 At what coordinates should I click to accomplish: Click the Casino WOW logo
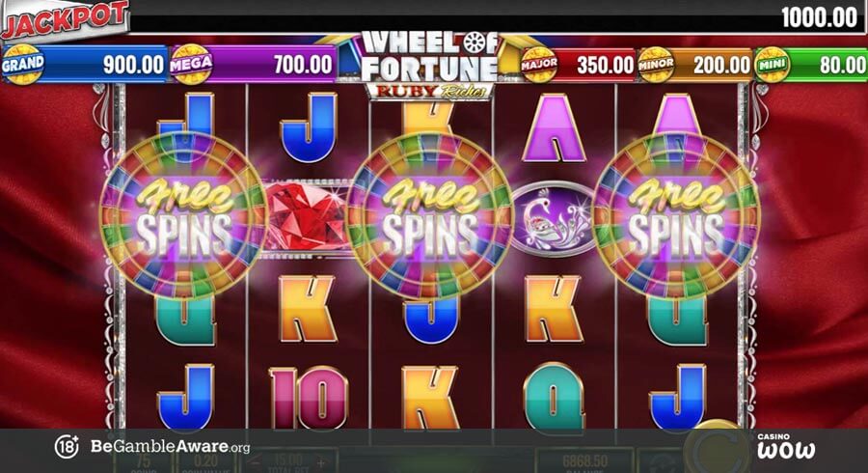click(x=785, y=446)
